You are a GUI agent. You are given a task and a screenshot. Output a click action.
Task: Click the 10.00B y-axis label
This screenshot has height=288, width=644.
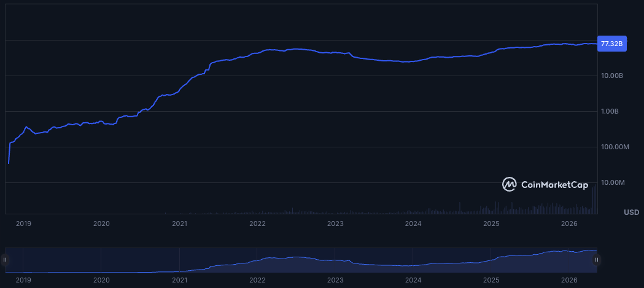[x=612, y=76]
